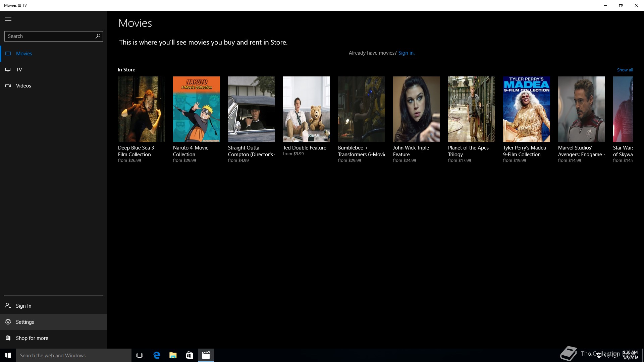Click the Ted Double Feature title
This screenshot has width=644, height=362.
(x=305, y=148)
